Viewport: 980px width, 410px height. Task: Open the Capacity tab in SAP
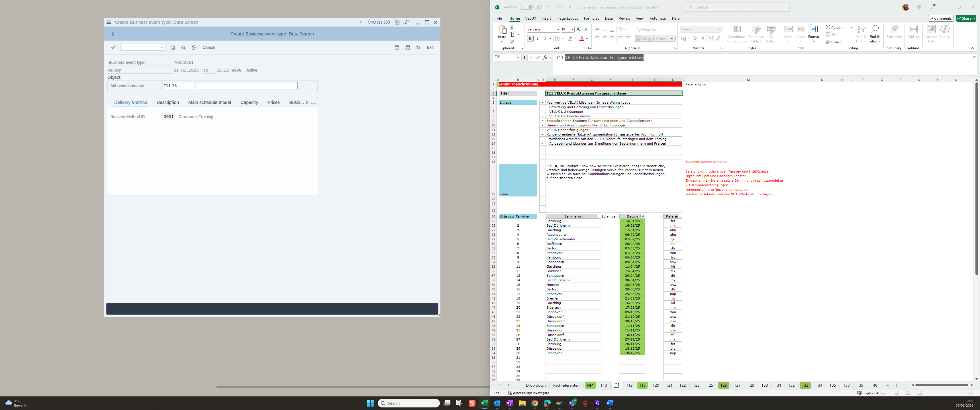pyautogui.click(x=249, y=103)
